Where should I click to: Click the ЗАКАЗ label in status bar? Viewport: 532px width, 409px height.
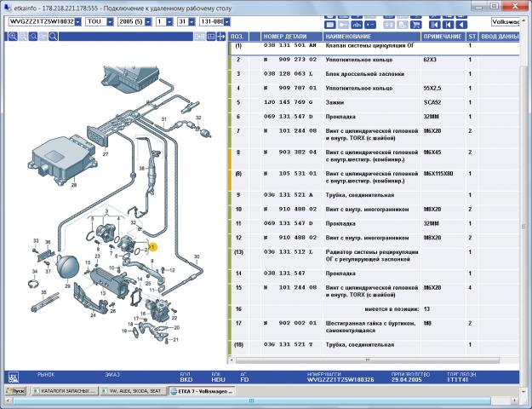coord(112,374)
